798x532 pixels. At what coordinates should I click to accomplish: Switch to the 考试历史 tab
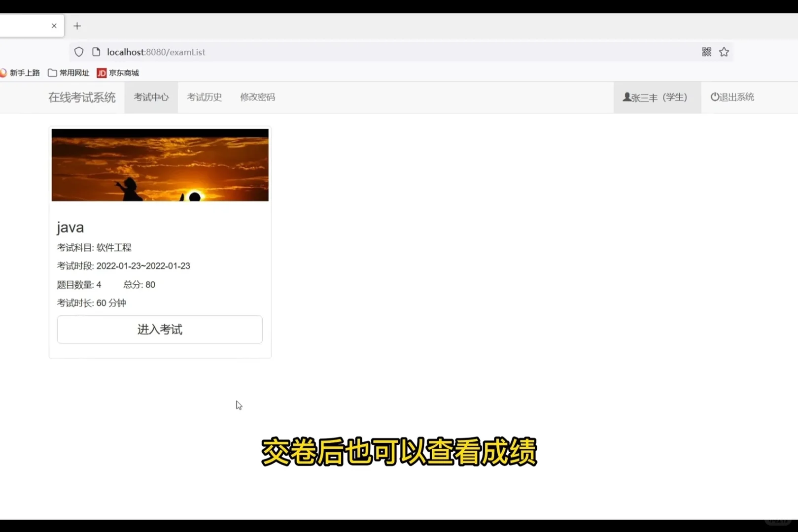tap(204, 97)
